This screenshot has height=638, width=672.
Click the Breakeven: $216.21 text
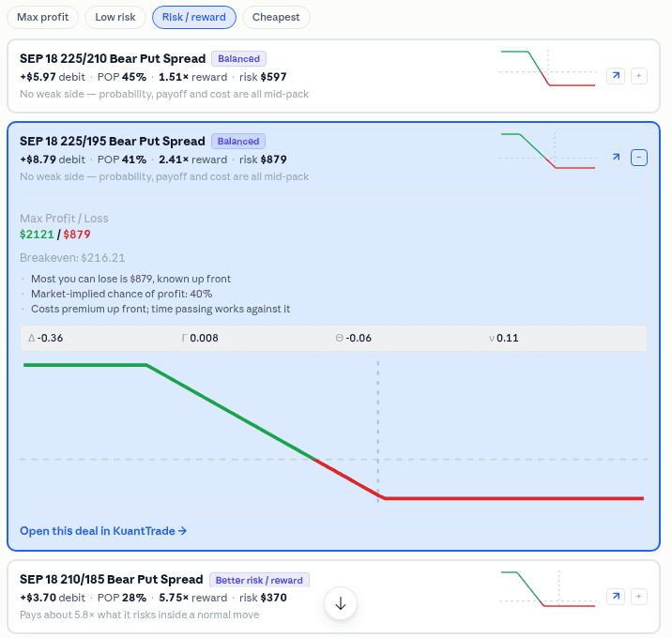[72, 257]
